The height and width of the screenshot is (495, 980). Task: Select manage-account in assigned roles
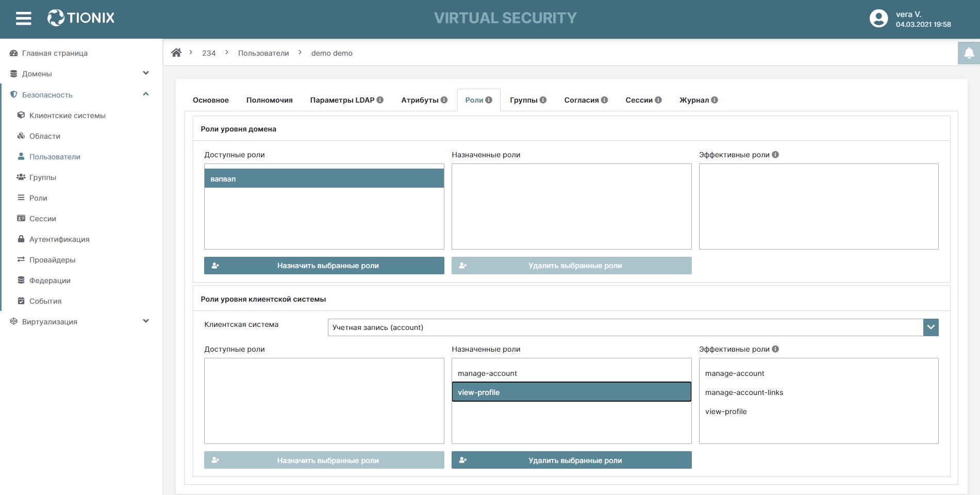point(487,373)
